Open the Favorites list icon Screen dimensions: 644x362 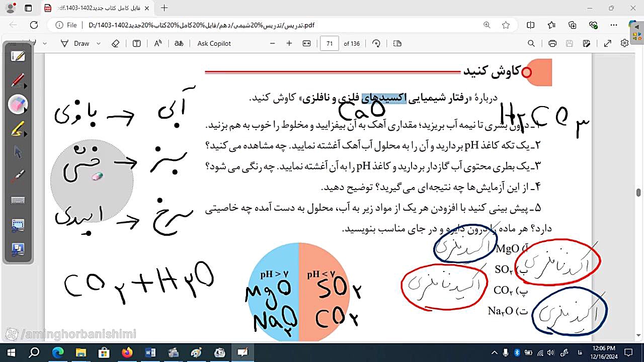(x=551, y=25)
